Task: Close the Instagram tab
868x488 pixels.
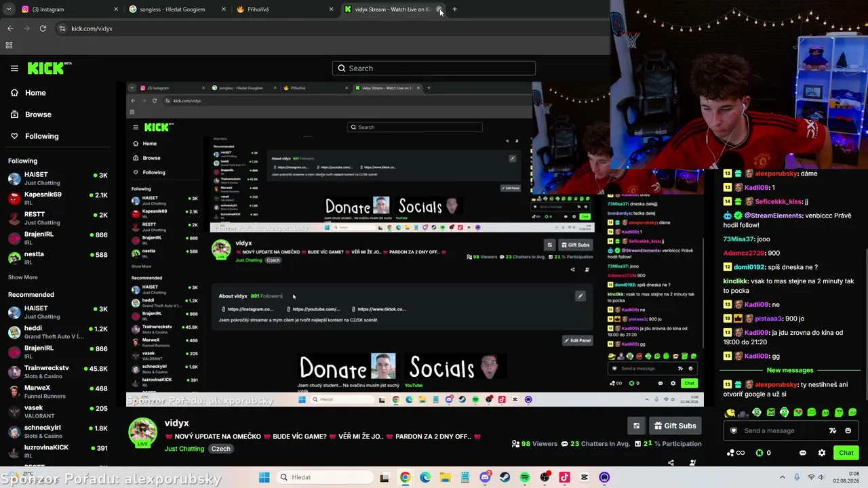Action: tap(116, 9)
